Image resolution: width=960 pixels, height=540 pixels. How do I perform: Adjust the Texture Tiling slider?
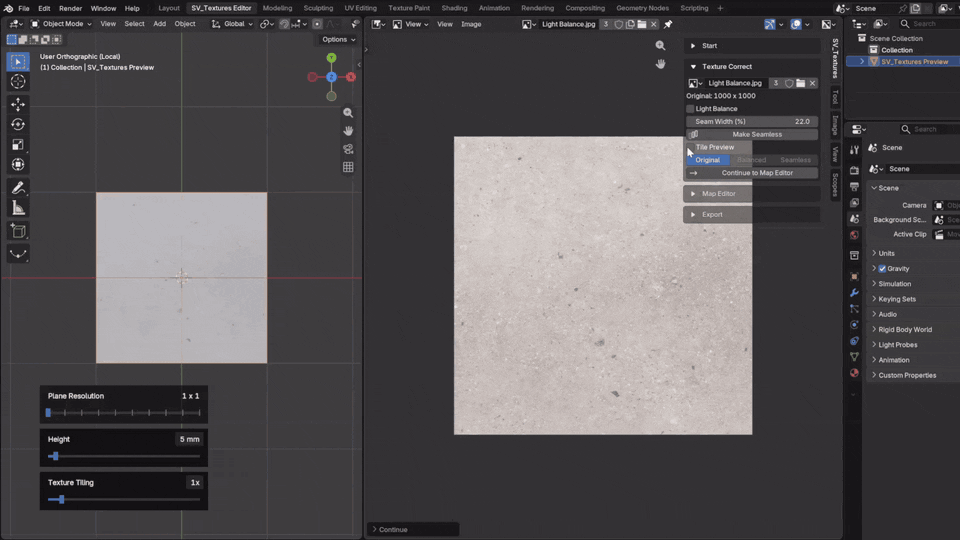124,500
